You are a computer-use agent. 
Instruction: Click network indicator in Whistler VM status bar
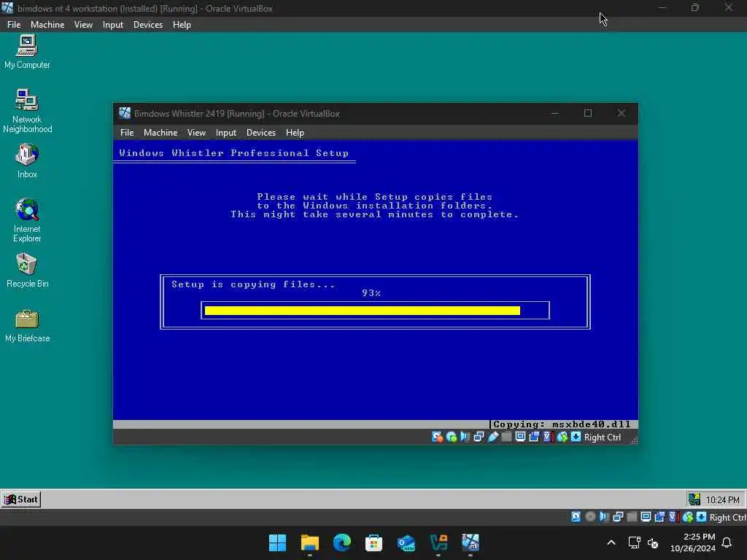coord(479,437)
